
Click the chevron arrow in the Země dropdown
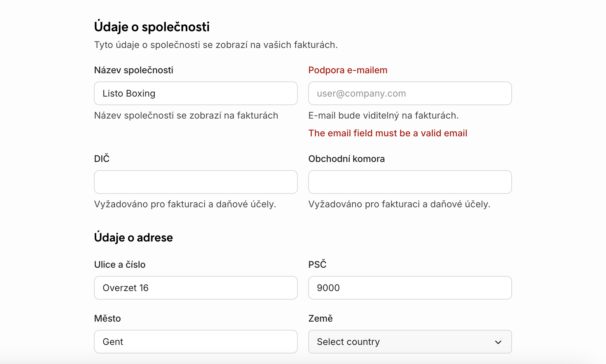pyautogui.click(x=498, y=342)
